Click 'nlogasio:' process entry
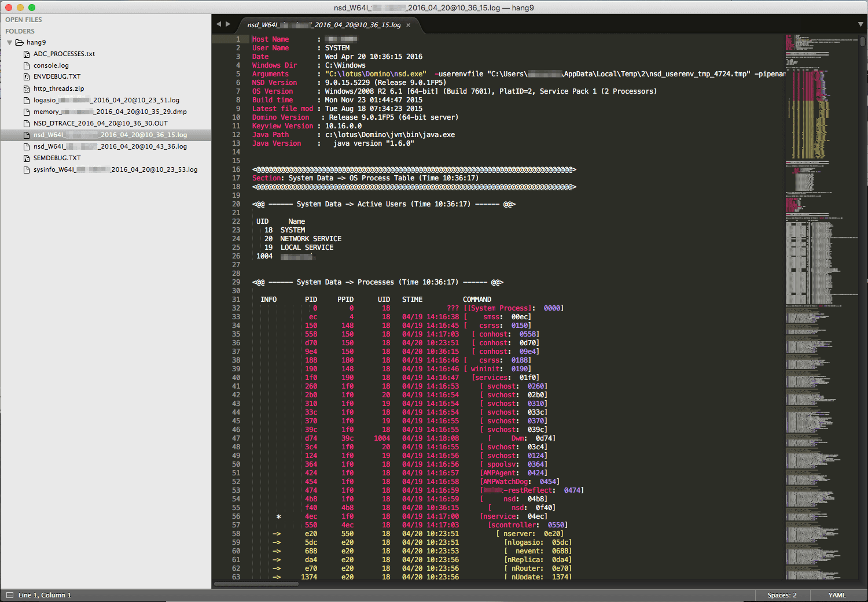 (x=525, y=542)
